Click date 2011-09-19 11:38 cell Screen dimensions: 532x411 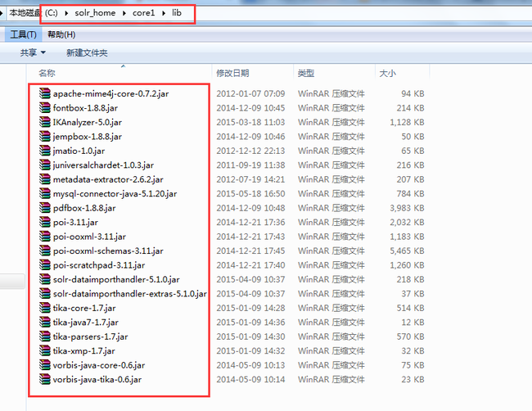[x=250, y=165]
